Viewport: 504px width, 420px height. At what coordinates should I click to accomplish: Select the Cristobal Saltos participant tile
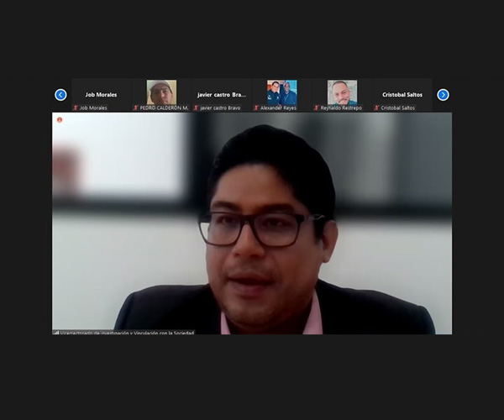point(402,95)
